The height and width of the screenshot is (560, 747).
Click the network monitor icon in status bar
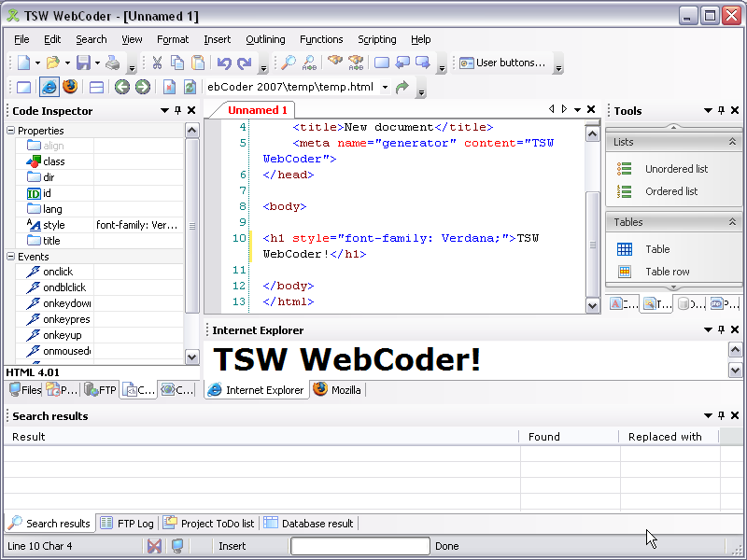[x=177, y=546]
